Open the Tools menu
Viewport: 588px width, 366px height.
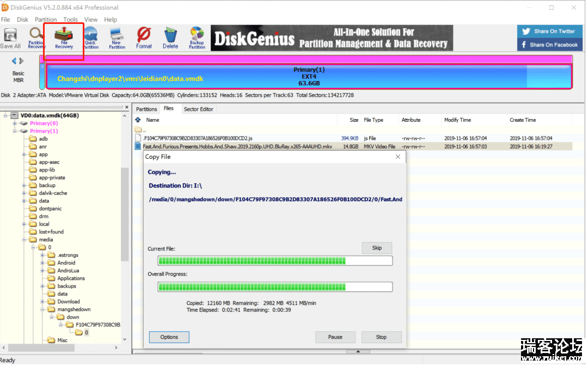click(70, 20)
